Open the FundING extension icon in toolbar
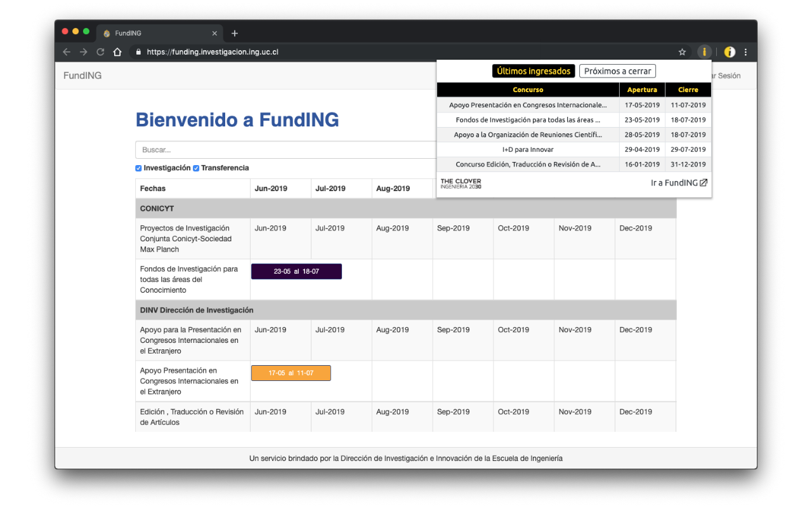 [x=704, y=52]
